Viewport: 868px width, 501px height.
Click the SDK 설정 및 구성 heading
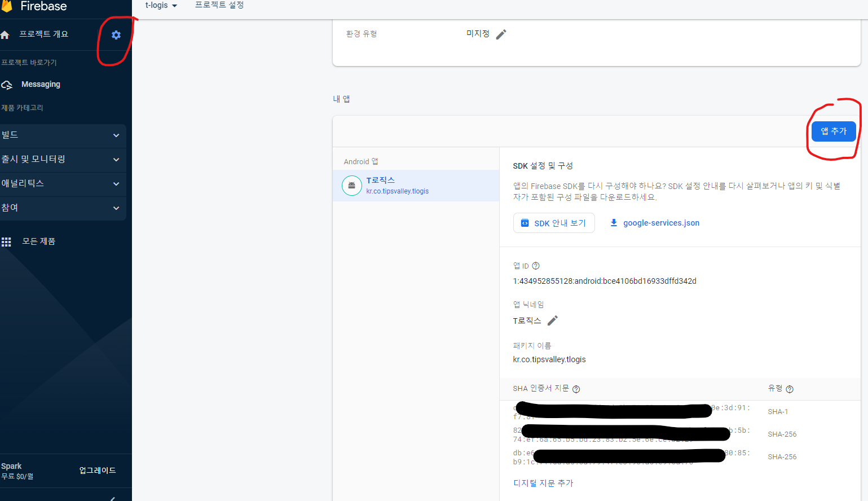(543, 166)
